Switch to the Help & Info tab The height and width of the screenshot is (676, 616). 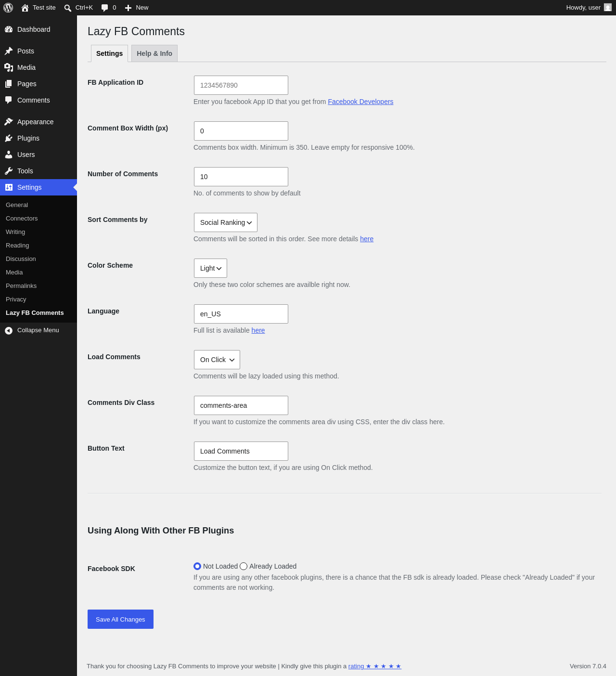154,53
